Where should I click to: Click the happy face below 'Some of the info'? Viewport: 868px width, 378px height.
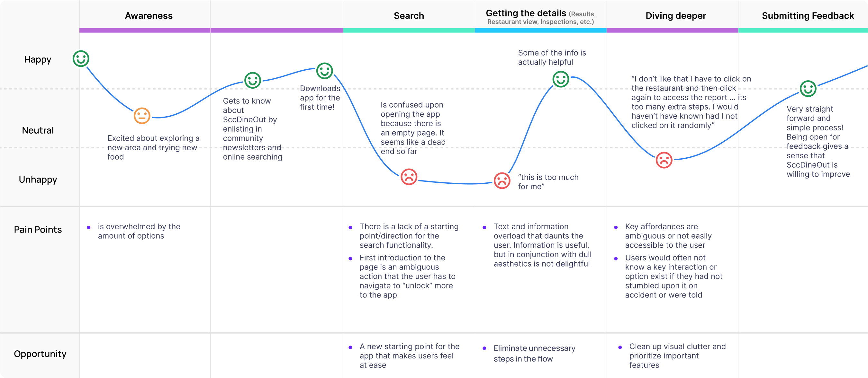click(561, 79)
